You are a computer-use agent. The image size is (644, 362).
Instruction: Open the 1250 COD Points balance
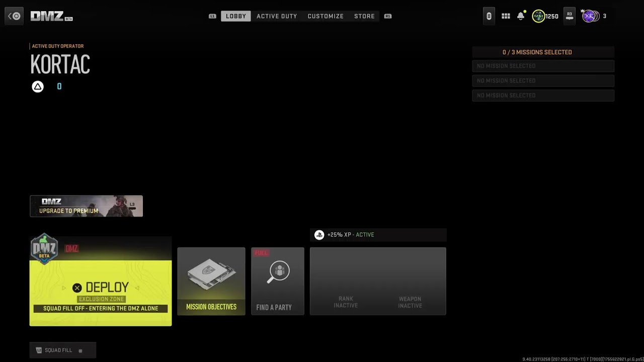(545, 16)
